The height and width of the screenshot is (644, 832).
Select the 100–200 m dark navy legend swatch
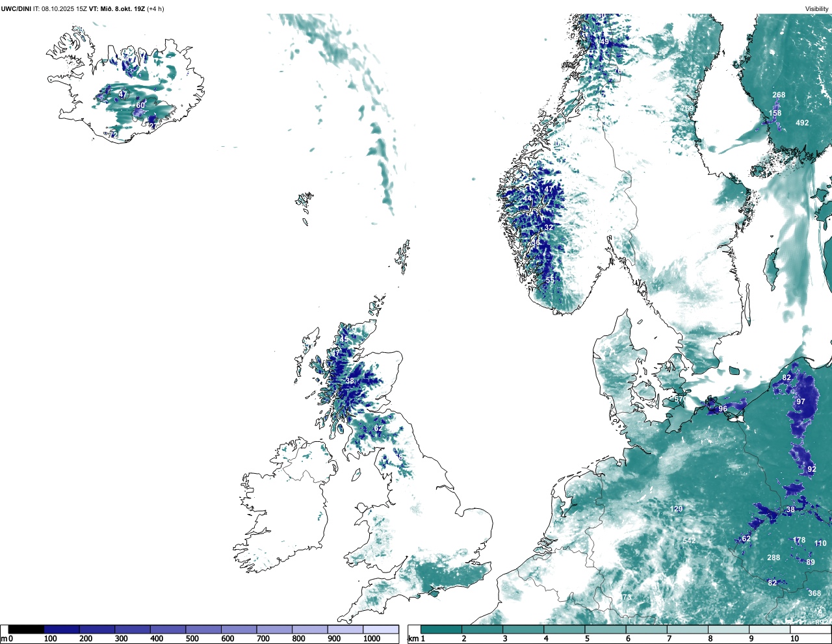tap(62, 630)
